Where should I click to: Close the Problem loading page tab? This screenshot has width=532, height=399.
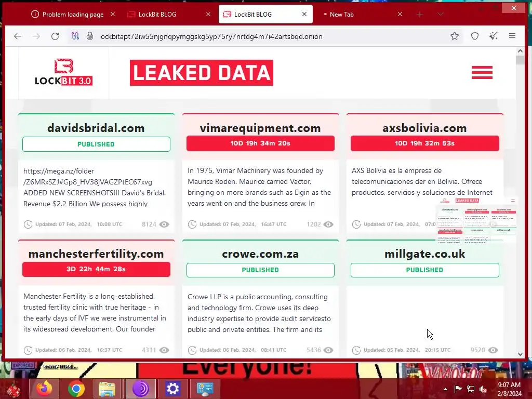(x=113, y=14)
